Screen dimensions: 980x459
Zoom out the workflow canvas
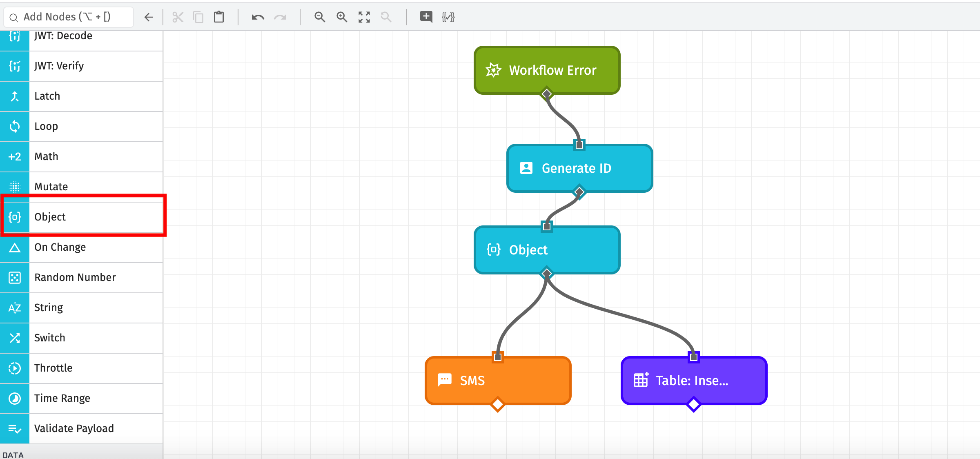coord(320,17)
